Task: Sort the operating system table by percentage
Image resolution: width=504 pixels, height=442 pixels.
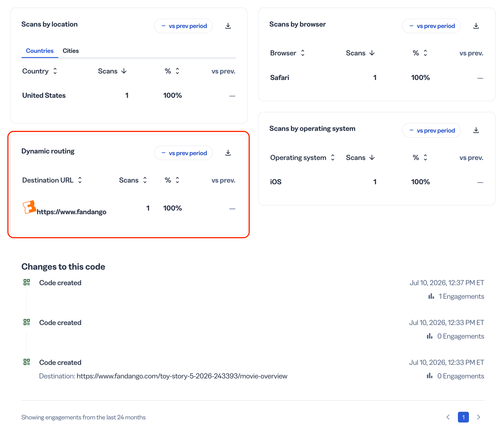Action: pos(420,157)
